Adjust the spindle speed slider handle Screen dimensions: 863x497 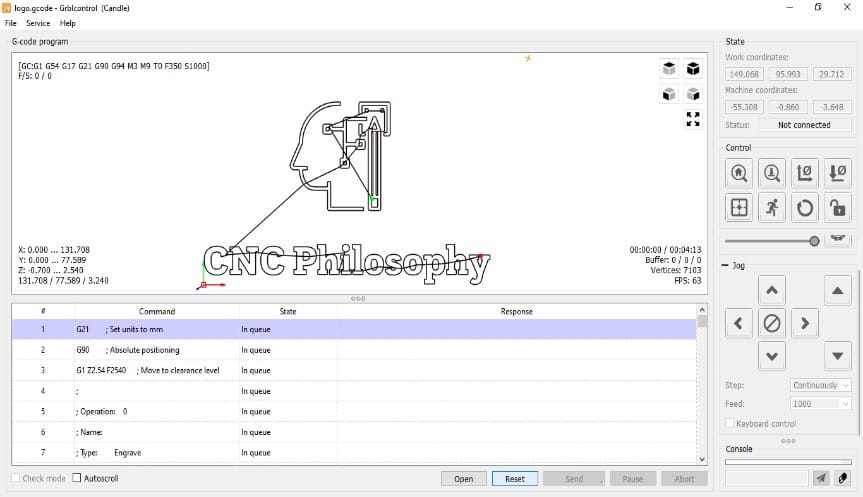pyautogui.click(x=814, y=241)
